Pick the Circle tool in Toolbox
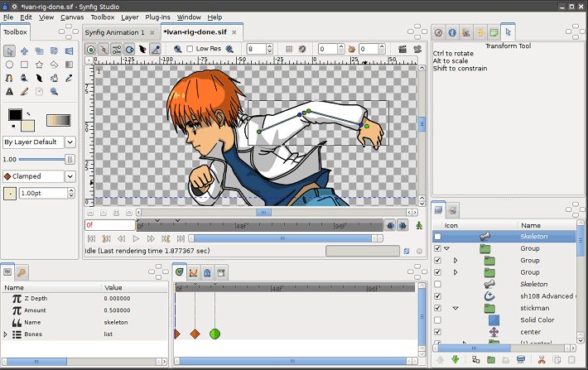The image size is (588, 370). 9,64
